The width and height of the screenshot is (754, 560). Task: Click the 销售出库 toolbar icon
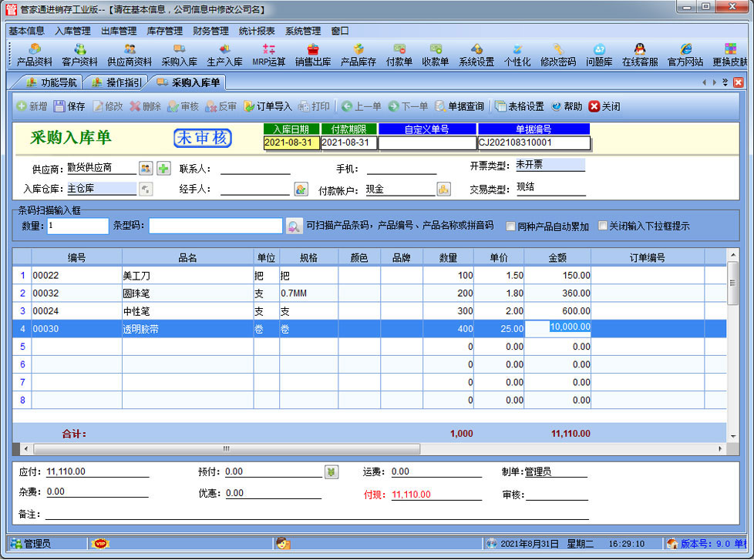click(312, 55)
